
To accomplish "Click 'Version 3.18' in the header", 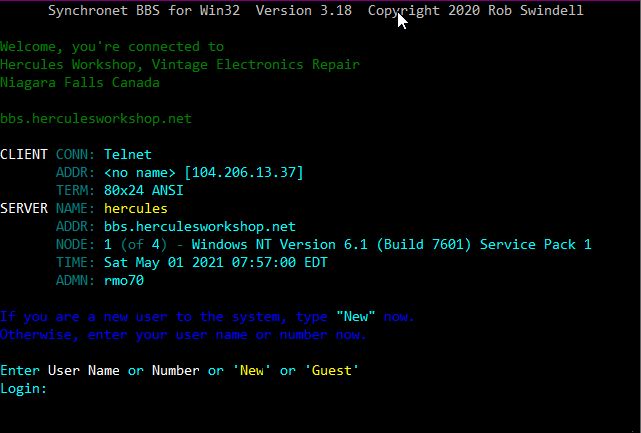I will pyautogui.click(x=304, y=10).
